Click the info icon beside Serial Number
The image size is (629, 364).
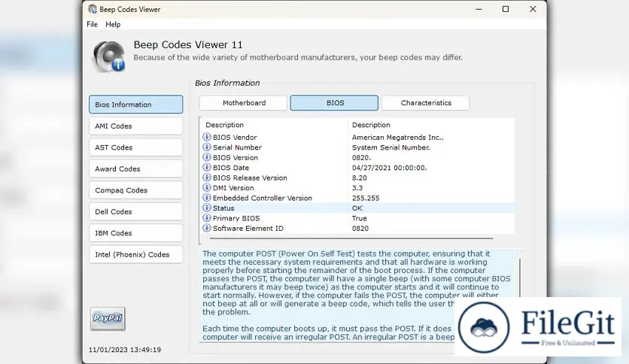[x=207, y=147]
